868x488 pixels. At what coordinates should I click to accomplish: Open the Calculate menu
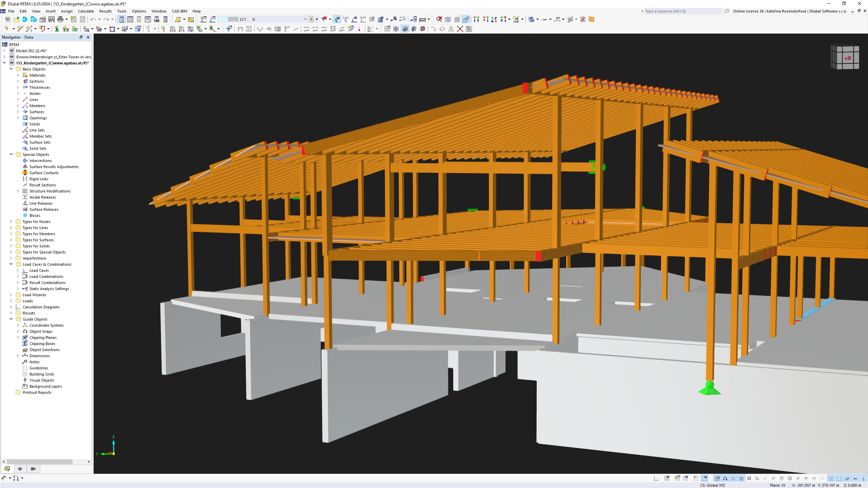[x=85, y=11]
